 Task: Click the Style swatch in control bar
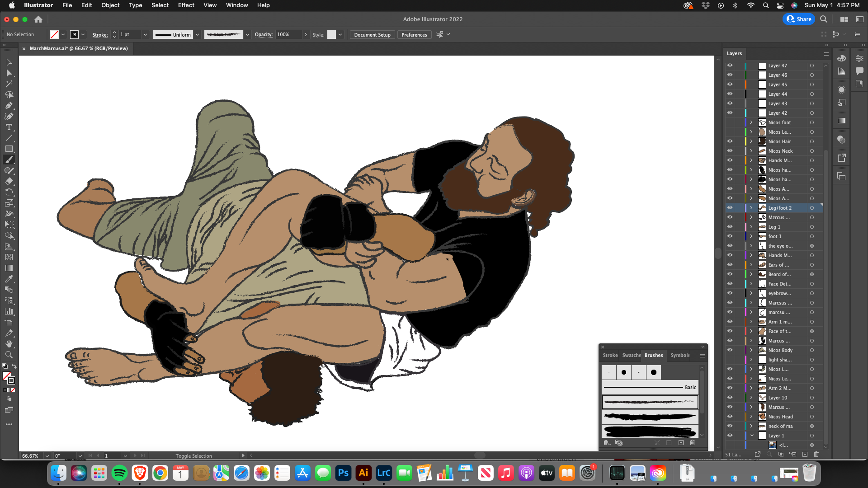331,35
